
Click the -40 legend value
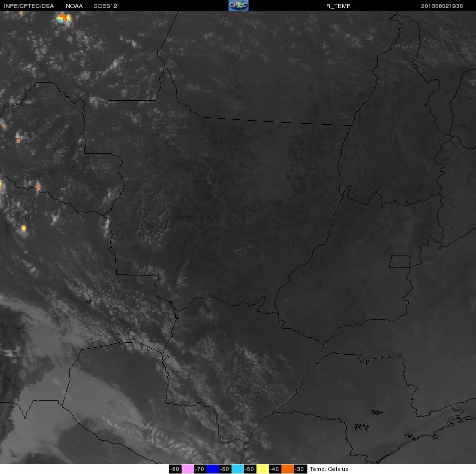pos(275,469)
